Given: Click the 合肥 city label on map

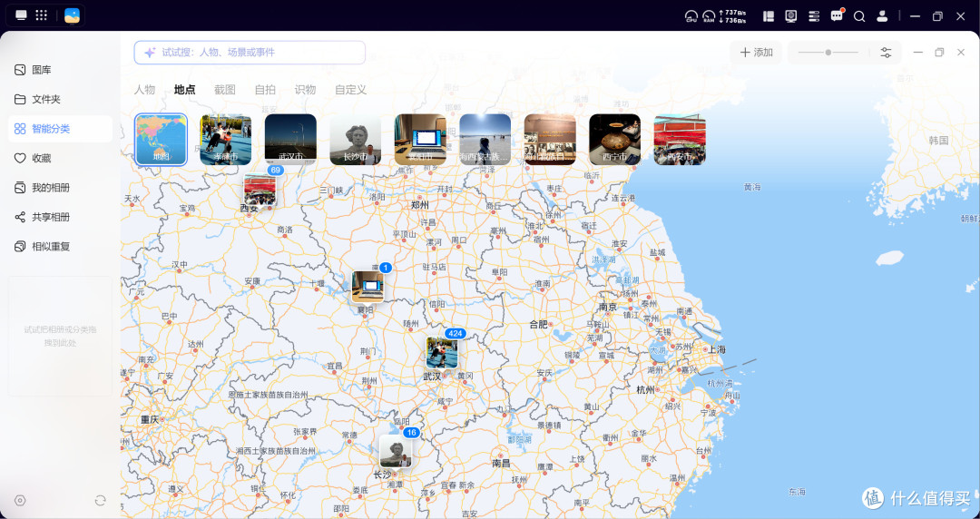Looking at the screenshot, I should [x=539, y=325].
